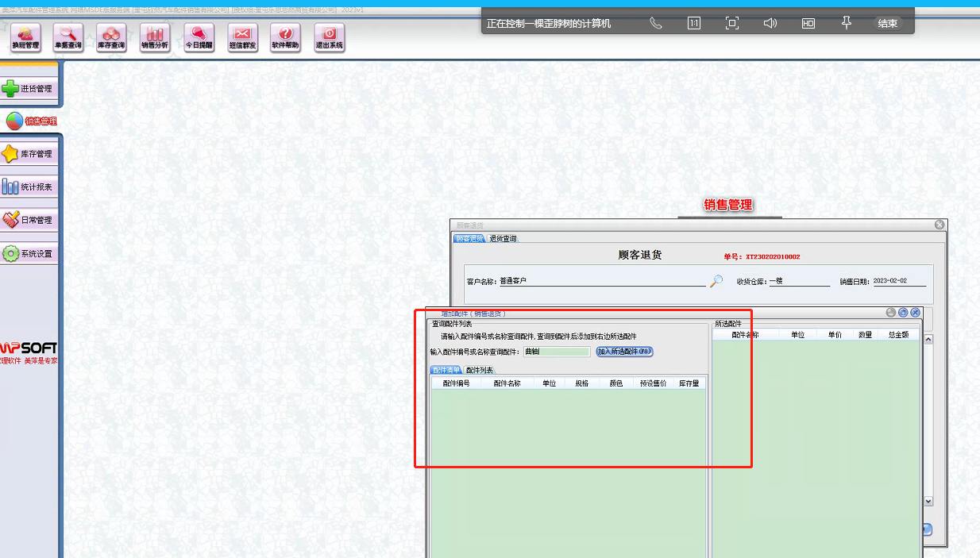Click the 收货仓库 field showing 一楼
This screenshot has height=558, width=980.
point(799,281)
